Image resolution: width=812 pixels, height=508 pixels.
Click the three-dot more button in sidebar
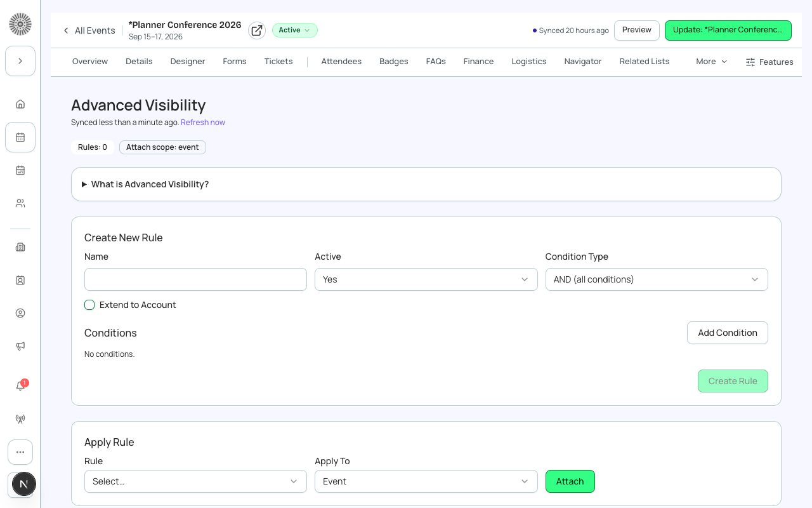pyautogui.click(x=20, y=452)
